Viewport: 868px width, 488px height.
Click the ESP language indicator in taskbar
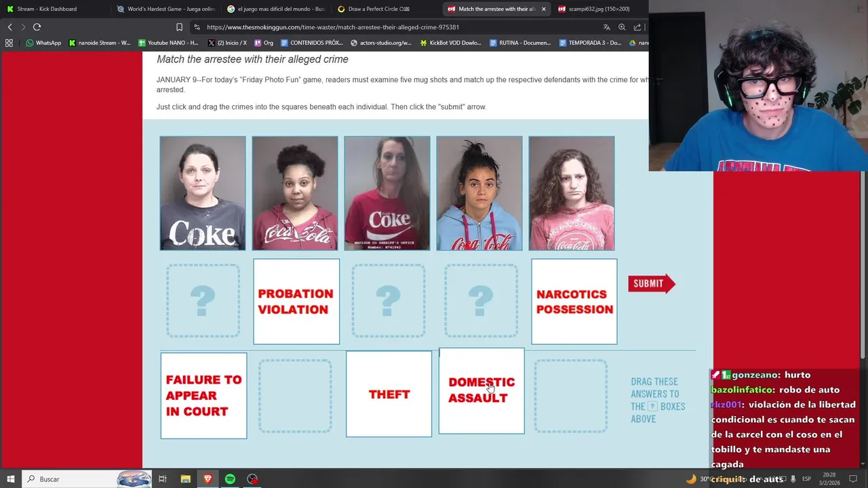coord(805,479)
